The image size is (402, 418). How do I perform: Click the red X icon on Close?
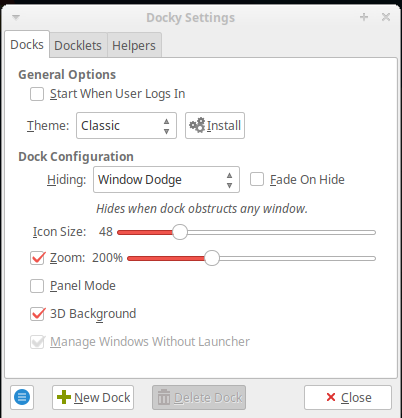pyautogui.click(x=331, y=397)
